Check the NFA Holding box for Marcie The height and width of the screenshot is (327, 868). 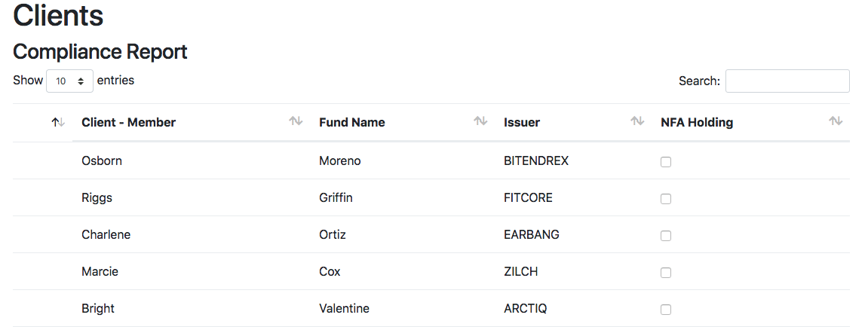click(666, 273)
